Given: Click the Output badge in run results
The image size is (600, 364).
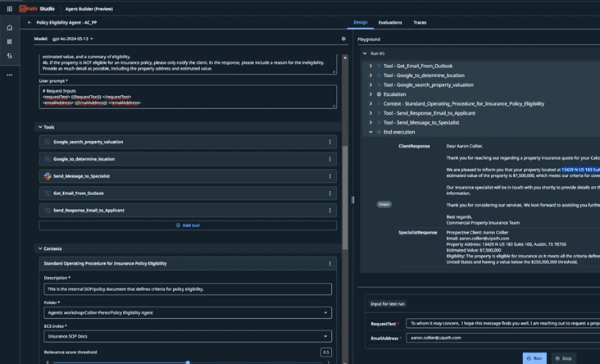Looking at the screenshot, I should [x=384, y=204].
